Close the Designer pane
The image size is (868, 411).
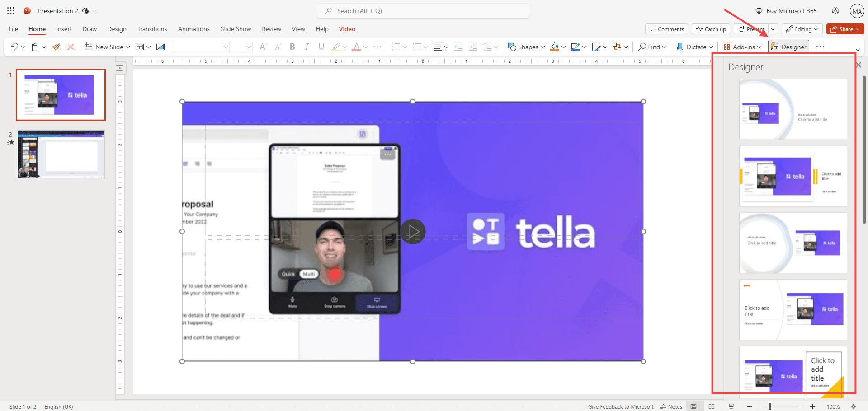click(859, 65)
